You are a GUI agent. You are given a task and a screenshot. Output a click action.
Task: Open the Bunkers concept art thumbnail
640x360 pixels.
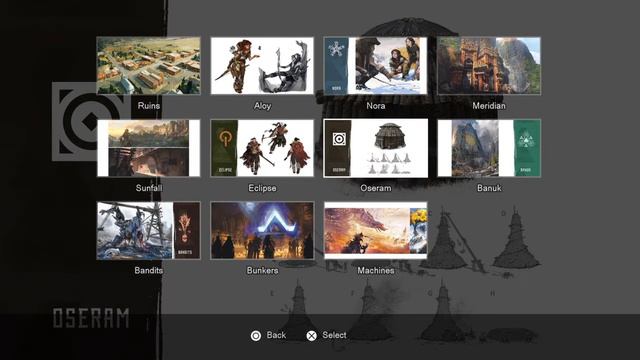262,231
